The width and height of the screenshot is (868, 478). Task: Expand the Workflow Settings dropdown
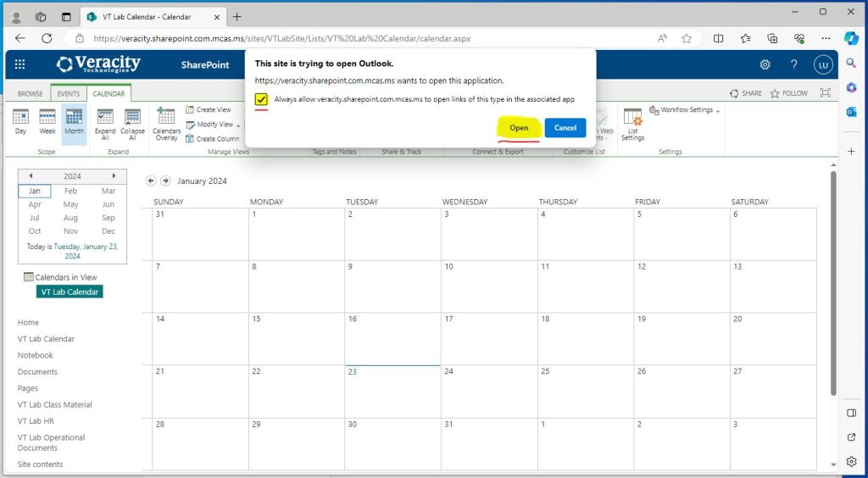pos(717,111)
